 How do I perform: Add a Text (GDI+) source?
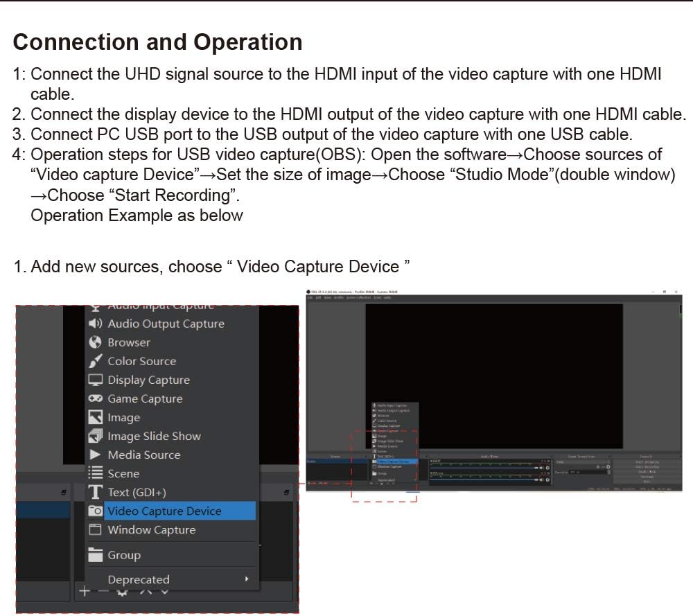coord(170,492)
